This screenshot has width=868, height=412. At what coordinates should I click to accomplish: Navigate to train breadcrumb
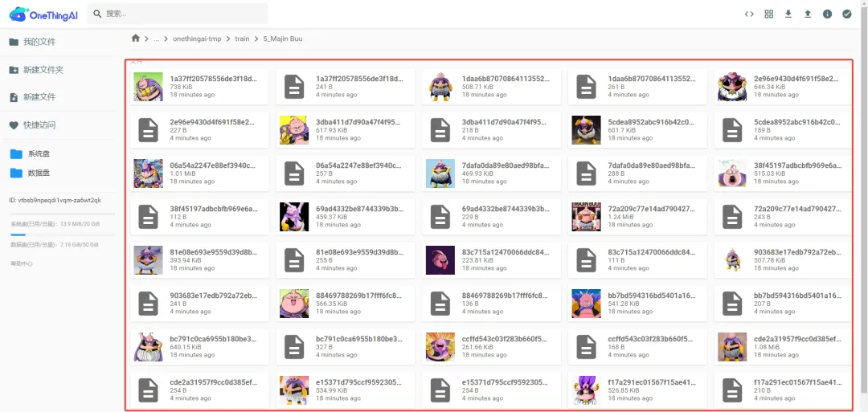pyautogui.click(x=242, y=39)
